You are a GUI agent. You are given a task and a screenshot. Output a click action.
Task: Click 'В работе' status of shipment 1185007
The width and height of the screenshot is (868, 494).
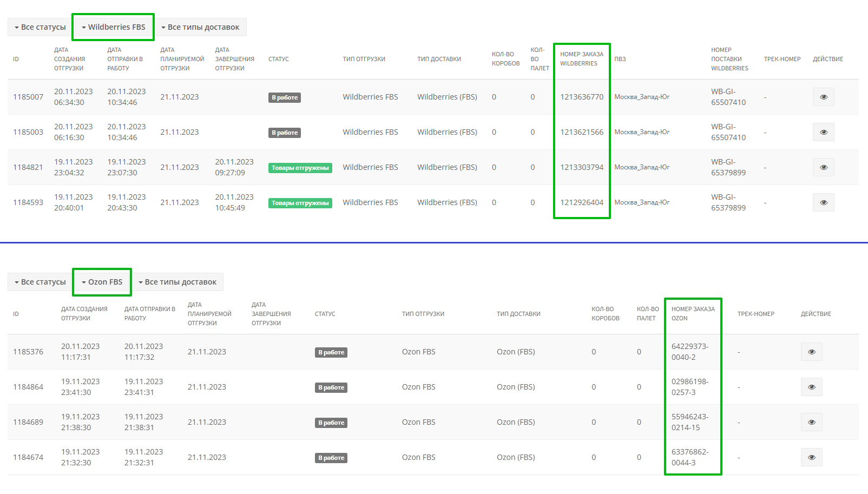point(285,97)
